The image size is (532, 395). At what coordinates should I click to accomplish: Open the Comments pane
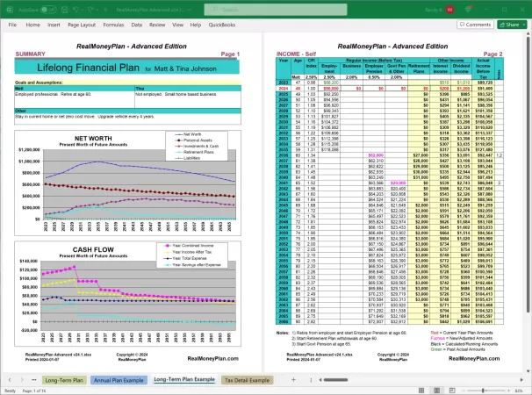tap(475, 25)
